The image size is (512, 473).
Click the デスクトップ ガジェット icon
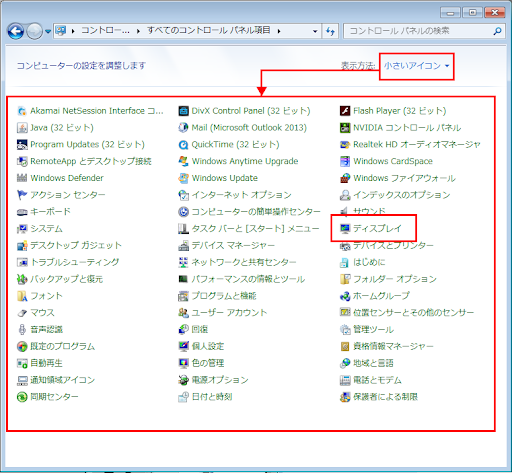click(22, 246)
